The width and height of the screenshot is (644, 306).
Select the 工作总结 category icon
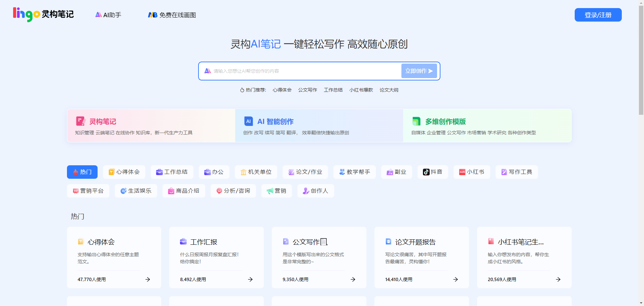pyautogui.click(x=159, y=172)
